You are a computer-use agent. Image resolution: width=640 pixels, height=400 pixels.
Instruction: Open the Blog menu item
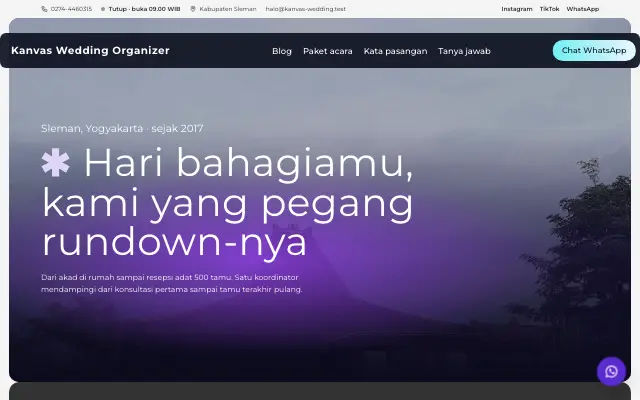coord(282,51)
